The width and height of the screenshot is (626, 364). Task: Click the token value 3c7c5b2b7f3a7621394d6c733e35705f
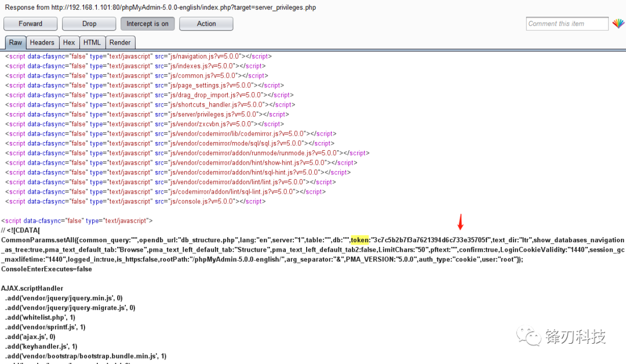pyautogui.click(x=430, y=240)
